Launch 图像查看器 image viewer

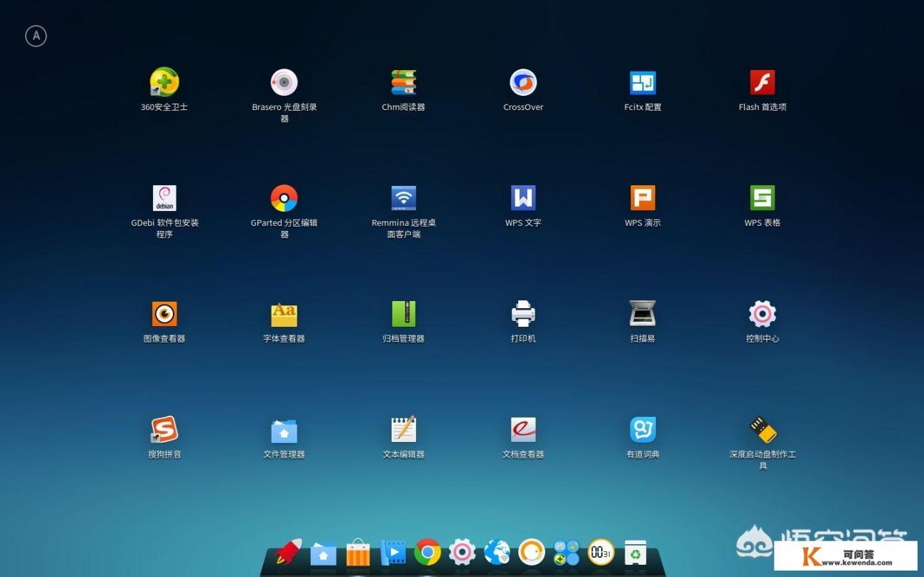pyautogui.click(x=164, y=314)
